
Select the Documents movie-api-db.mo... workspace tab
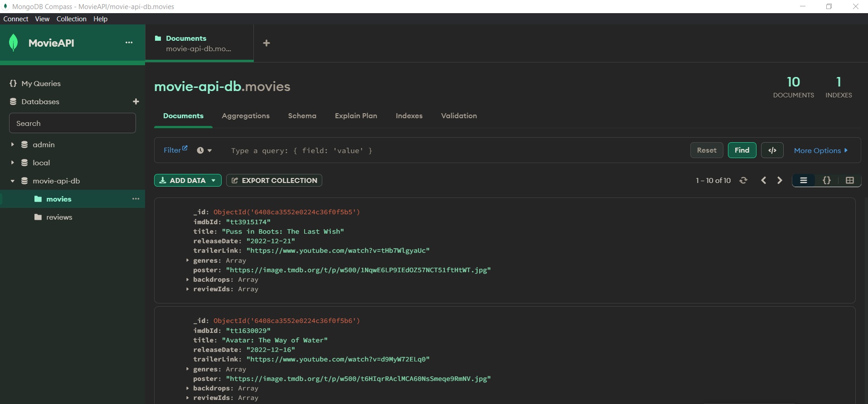coord(199,43)
